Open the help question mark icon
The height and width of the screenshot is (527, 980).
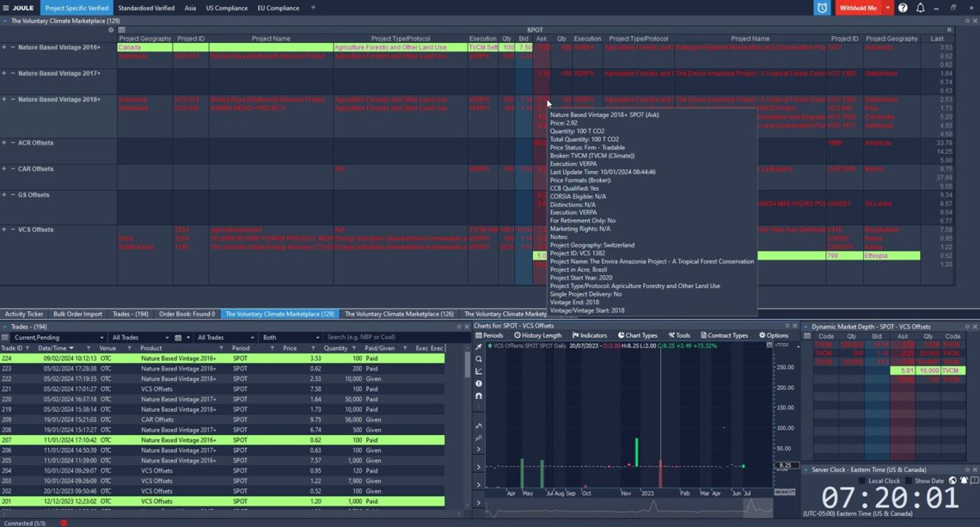(x=903, y=8)
